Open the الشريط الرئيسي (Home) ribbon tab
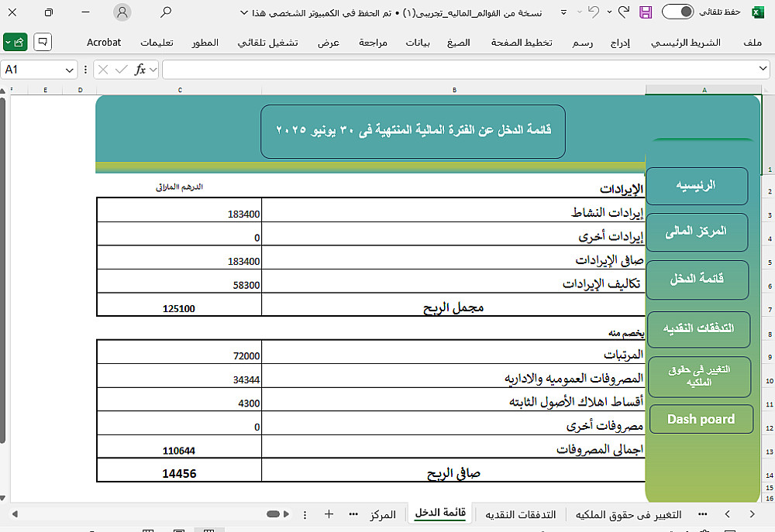The width and height of the screenshot is (775, 532). 686,43
